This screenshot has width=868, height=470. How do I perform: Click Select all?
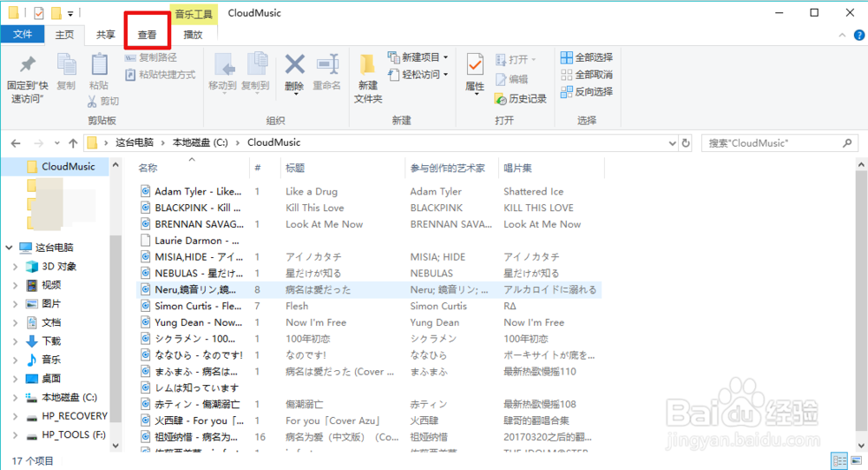587,57
